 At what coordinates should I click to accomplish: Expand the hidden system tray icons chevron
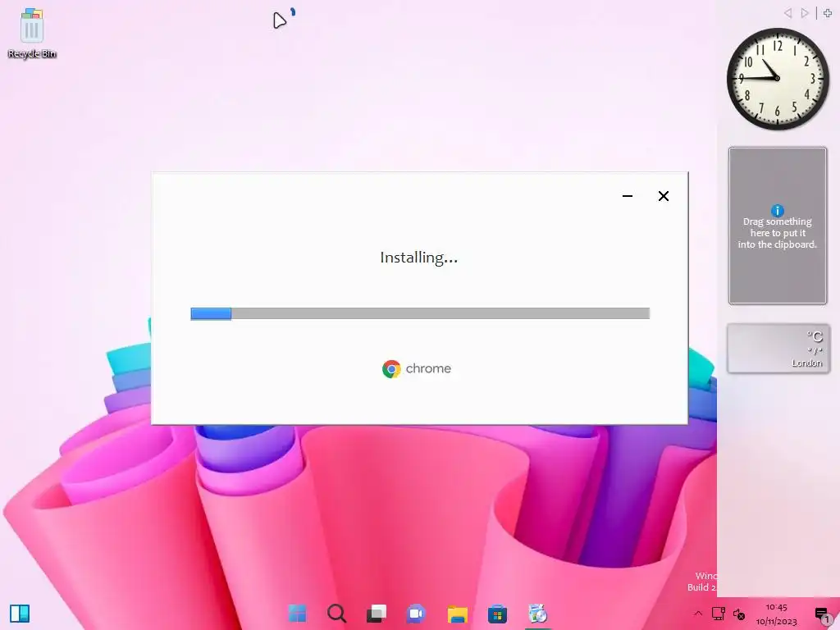[697, 614]
